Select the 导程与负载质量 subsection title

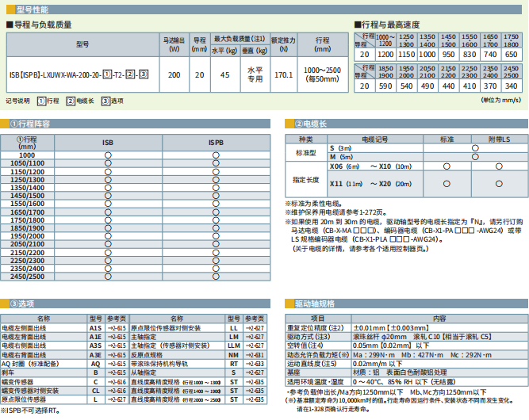pos(39,25)
